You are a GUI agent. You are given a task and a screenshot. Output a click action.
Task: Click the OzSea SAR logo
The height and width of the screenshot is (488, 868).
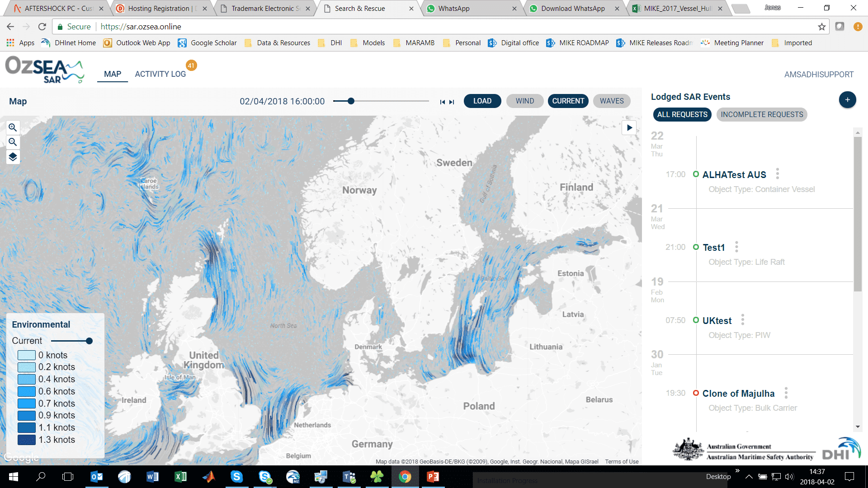44,69
